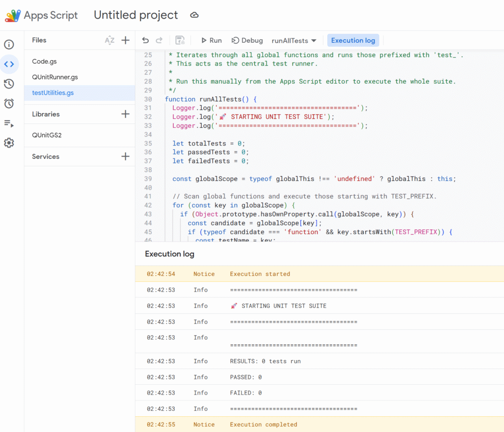Add a library using plus icon

click(126, 114)
